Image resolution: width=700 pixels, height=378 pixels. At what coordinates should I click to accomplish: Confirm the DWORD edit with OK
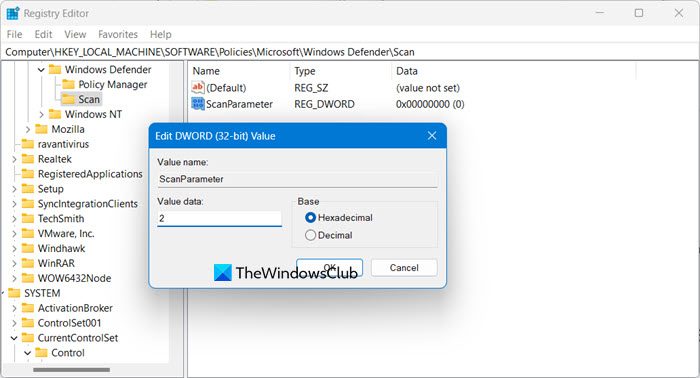click(x=329, y=268)
